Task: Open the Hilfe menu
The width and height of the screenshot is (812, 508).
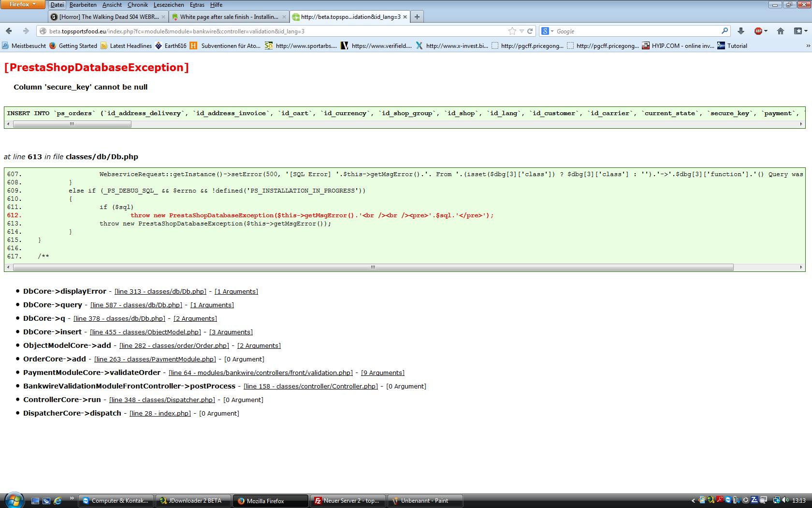Action: pyautogui.click(x=216, y=5)
